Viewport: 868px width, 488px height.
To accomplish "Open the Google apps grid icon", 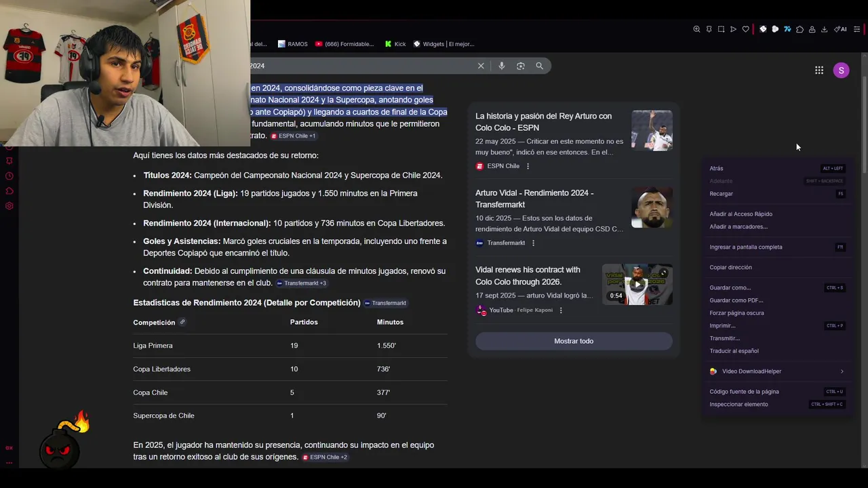I will 819,70.
